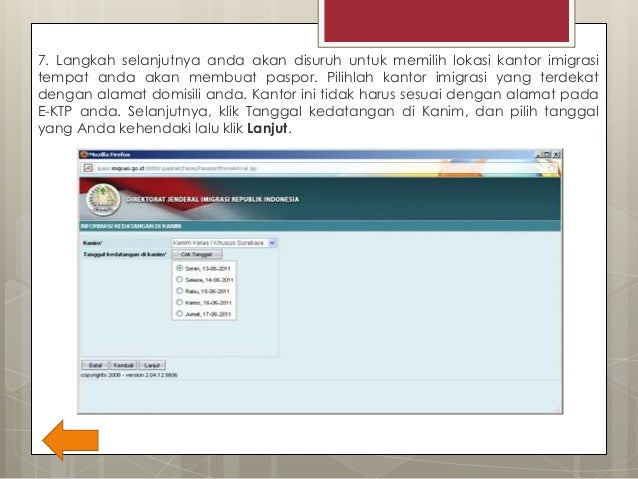Click the resize grip at the window corner
The image size is (638, 479).
[x=558, y=409]
